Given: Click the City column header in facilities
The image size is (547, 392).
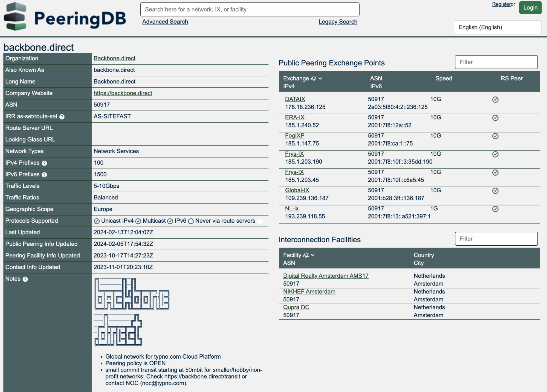Looking at the screenshot, I should [x=418, y=263].
